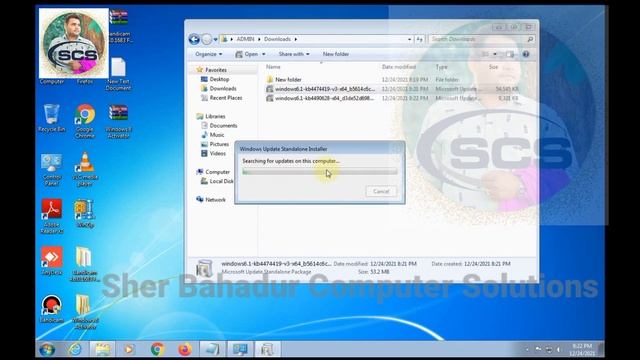
Task: Select Favorites in navigation pane
Action: click(x=212, y=70)
